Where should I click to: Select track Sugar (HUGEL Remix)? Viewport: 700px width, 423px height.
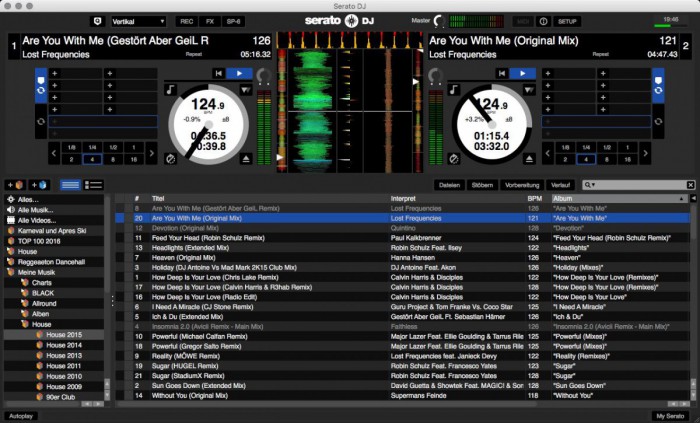pos(402,366)
